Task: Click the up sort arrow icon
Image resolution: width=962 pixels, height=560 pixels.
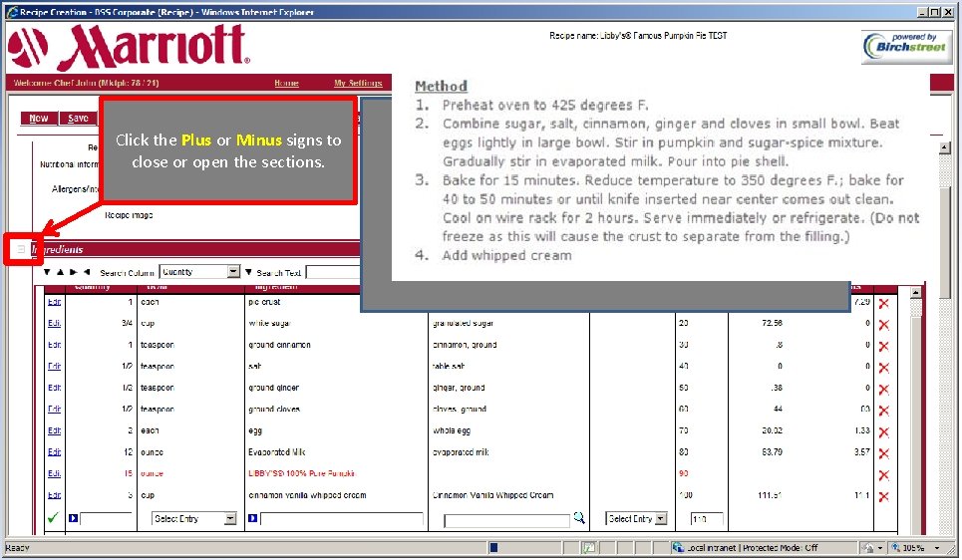Action: tap(60, 272)
